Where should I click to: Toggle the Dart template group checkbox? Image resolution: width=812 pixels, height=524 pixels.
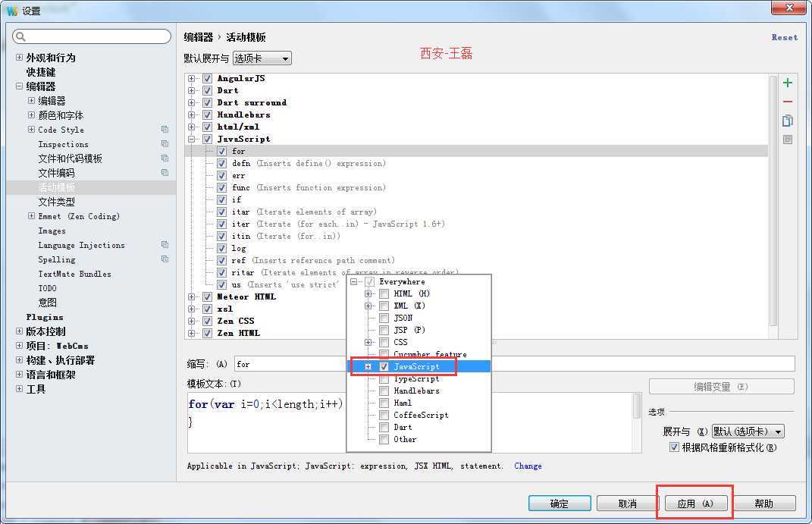[207, 90]
